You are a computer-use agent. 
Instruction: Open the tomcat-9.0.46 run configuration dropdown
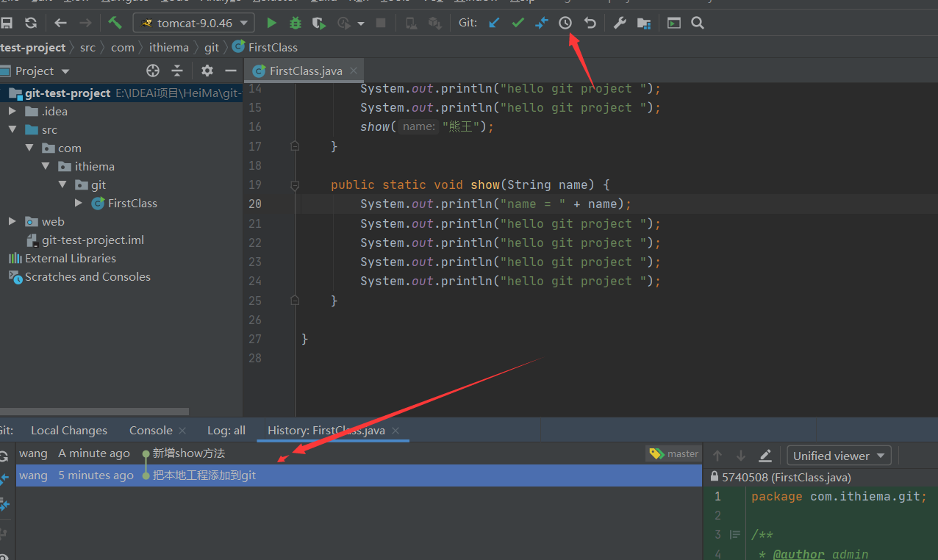194,23
